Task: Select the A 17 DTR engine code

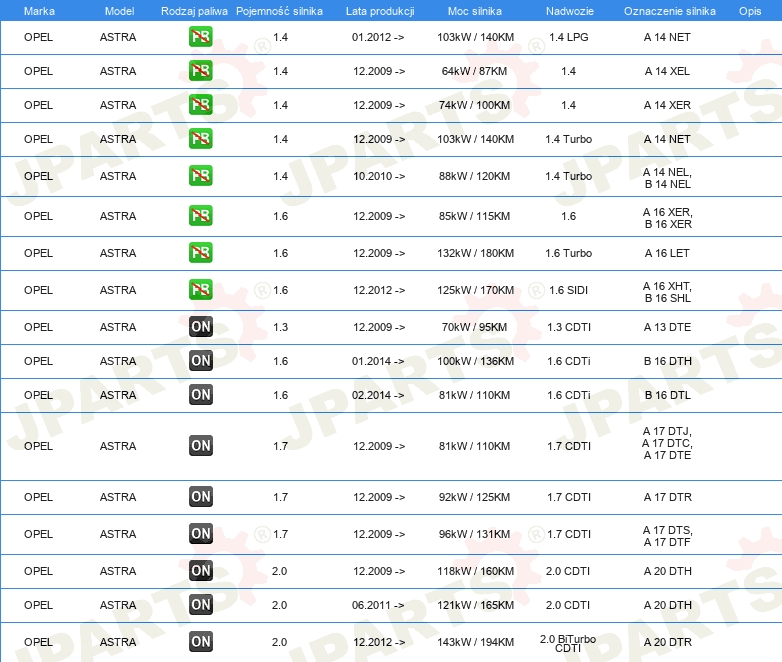Action: pyautogui.click(x=667, y=497)
